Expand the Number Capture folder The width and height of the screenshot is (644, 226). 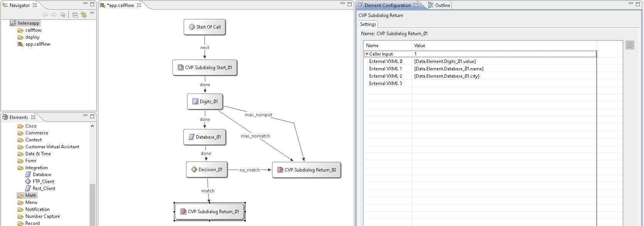click(x=42, y=216)
